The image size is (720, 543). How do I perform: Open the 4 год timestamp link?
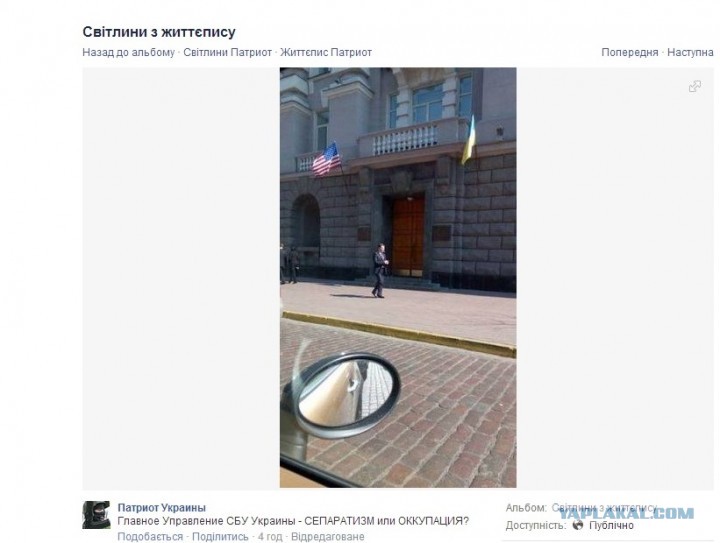(270, 537)
